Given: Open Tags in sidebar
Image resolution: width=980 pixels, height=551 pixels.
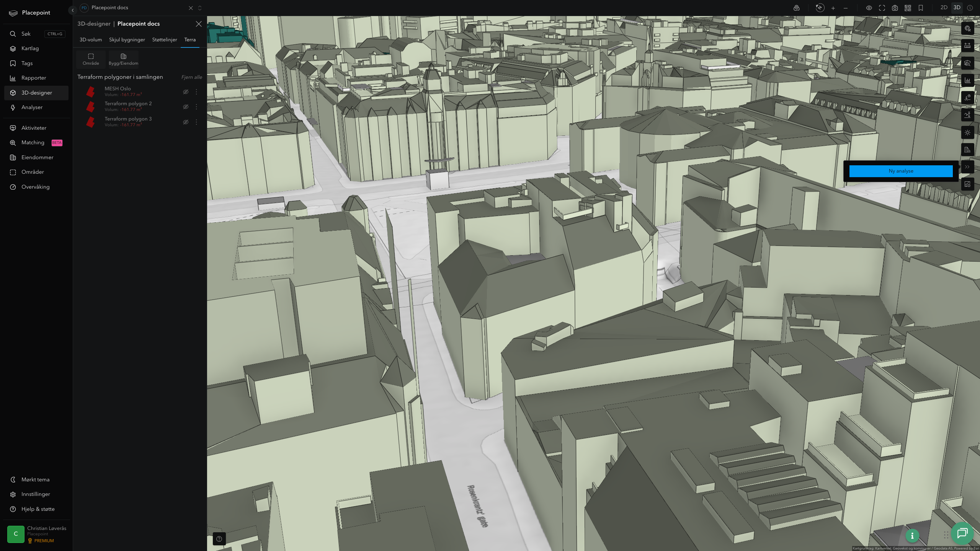Looking at the screenshot, I should tap(36, 63).
